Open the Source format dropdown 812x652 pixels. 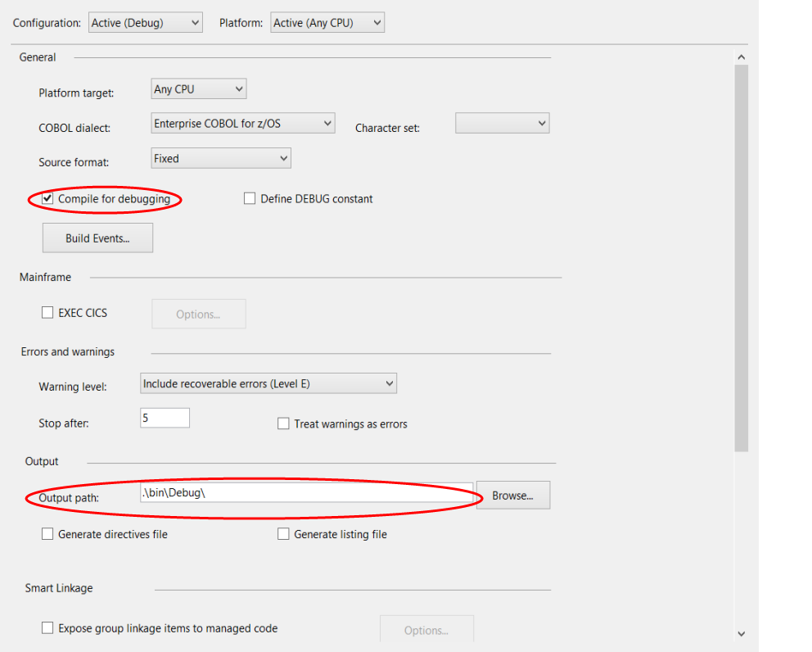221,158
